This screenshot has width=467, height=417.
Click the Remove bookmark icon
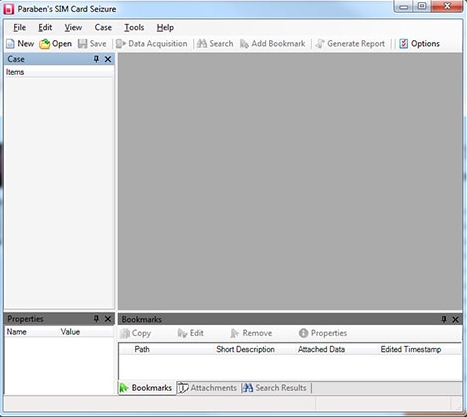235,333
